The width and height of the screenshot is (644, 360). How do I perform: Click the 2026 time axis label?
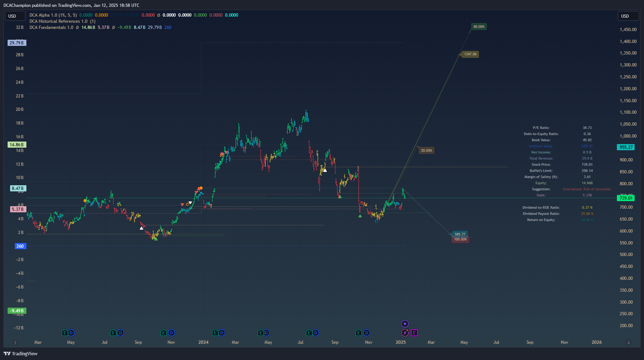[596, 342]
